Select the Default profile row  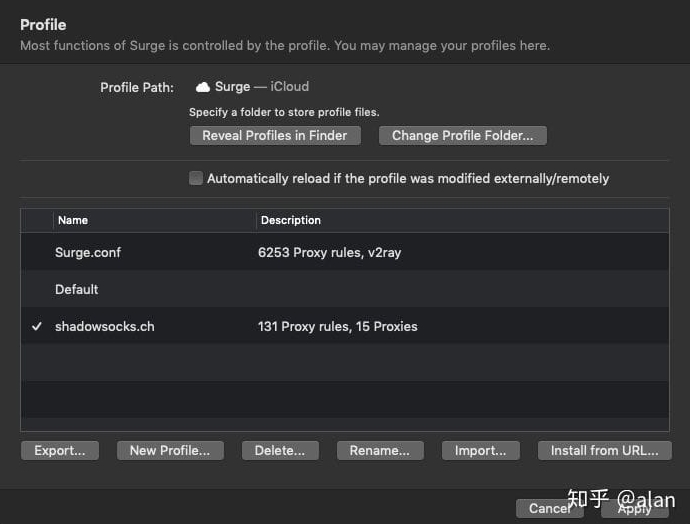tap(345, 289)
